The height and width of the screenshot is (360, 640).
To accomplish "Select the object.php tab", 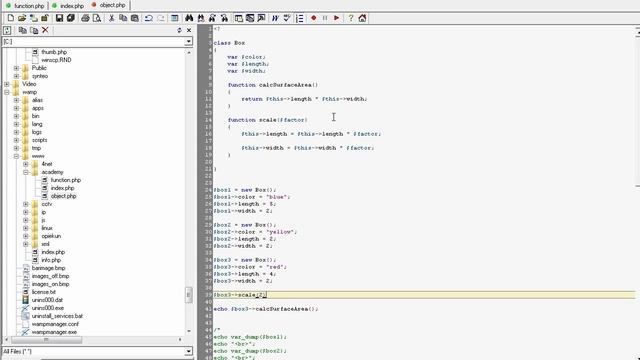I will [x=109, y=5].
